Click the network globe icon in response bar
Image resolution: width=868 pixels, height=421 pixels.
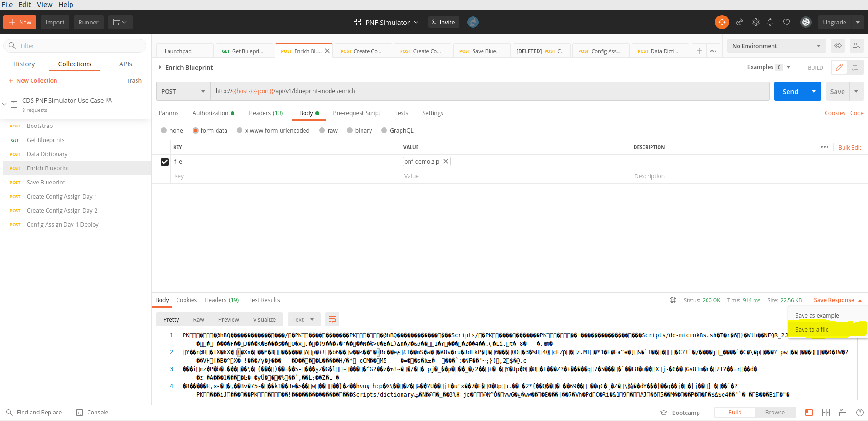point(673,300)
